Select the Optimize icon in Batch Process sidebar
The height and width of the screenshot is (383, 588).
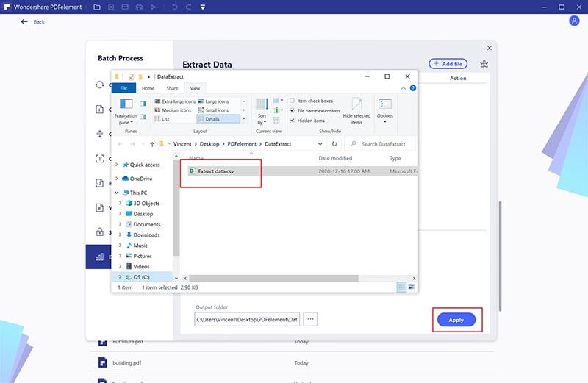pyautogui.click(x=99, y=134)
